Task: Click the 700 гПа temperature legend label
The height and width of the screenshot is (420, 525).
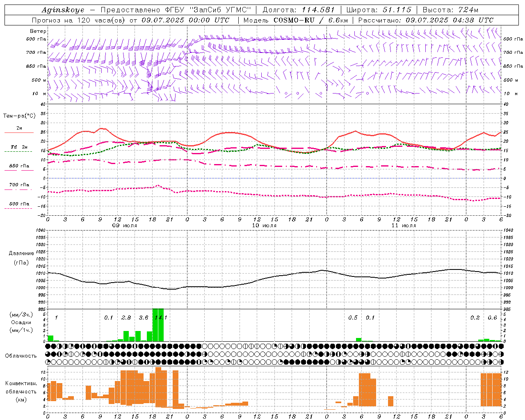Action: click(19, 185)
